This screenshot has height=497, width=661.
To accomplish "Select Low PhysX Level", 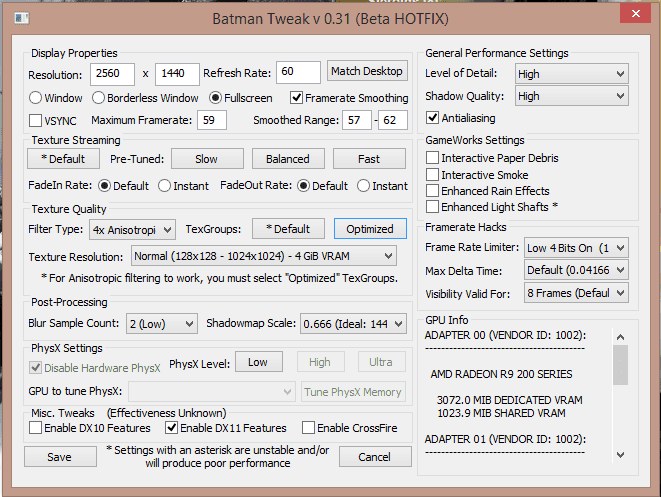I will click(x=258, y=363).
